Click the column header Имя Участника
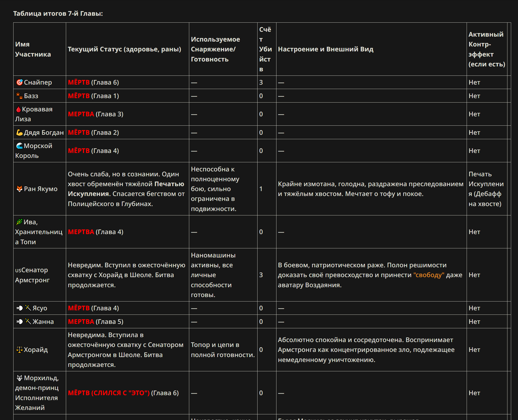Screen dimensions: 518x420 [33, 49]
